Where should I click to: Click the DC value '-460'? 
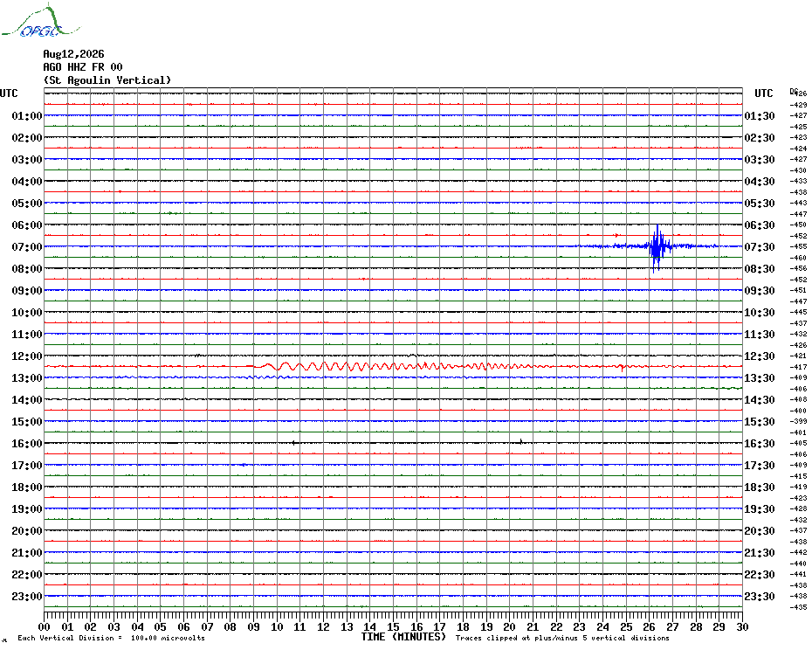coord(798,258)
